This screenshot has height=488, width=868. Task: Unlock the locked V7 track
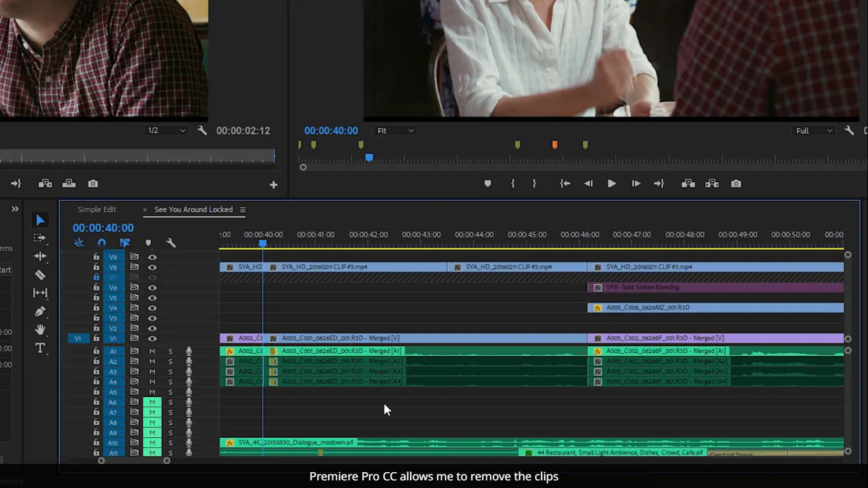tap(96, 278)
